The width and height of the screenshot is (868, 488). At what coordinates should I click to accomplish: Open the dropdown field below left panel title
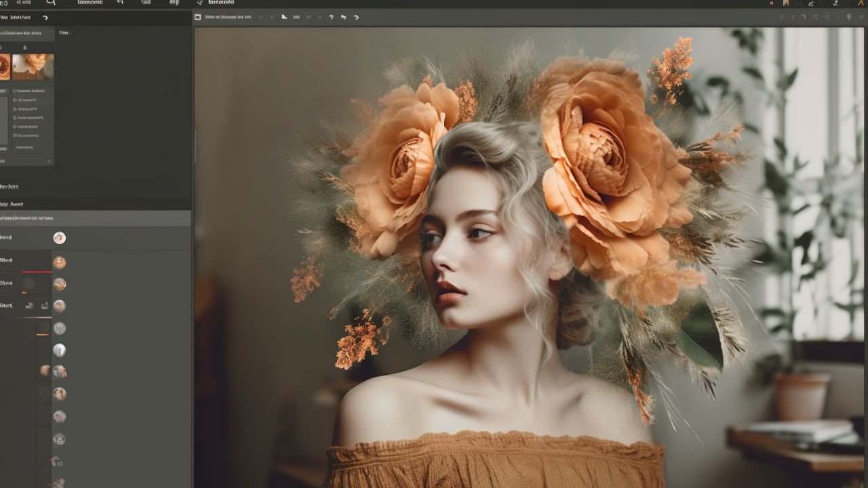(x=27, y=33)
